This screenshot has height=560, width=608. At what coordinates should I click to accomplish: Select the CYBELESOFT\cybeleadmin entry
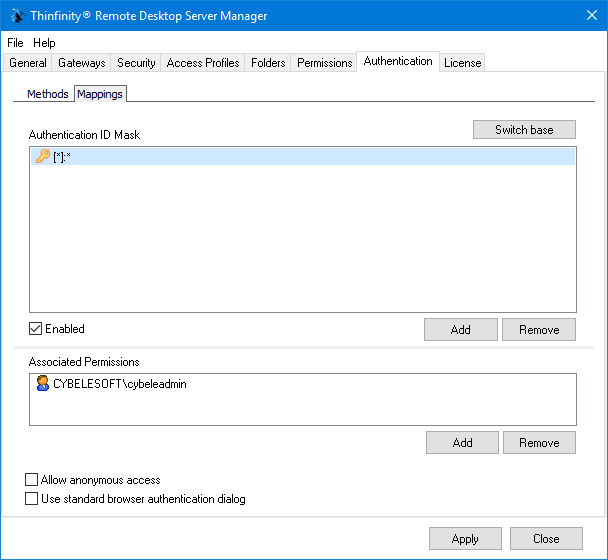tap(303, 384)
